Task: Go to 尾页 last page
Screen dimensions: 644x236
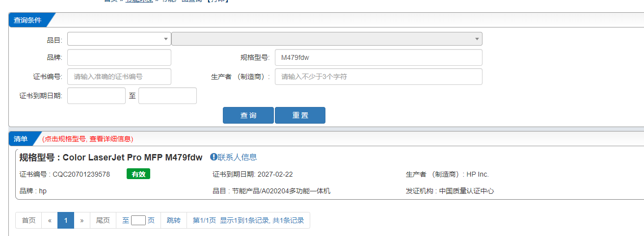Action: (x=103, y=220)
